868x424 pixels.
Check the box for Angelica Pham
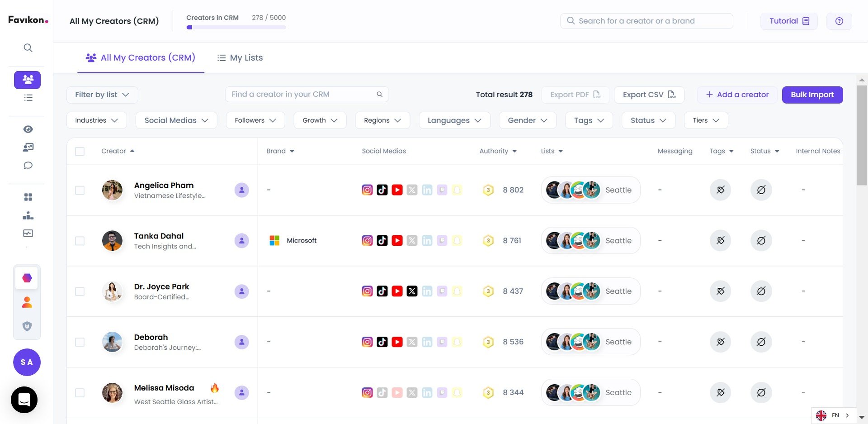80,190
